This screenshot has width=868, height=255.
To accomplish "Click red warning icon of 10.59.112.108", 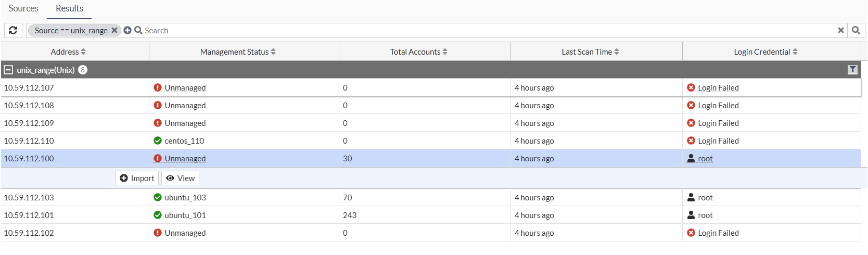I will [x=158, y=105].
